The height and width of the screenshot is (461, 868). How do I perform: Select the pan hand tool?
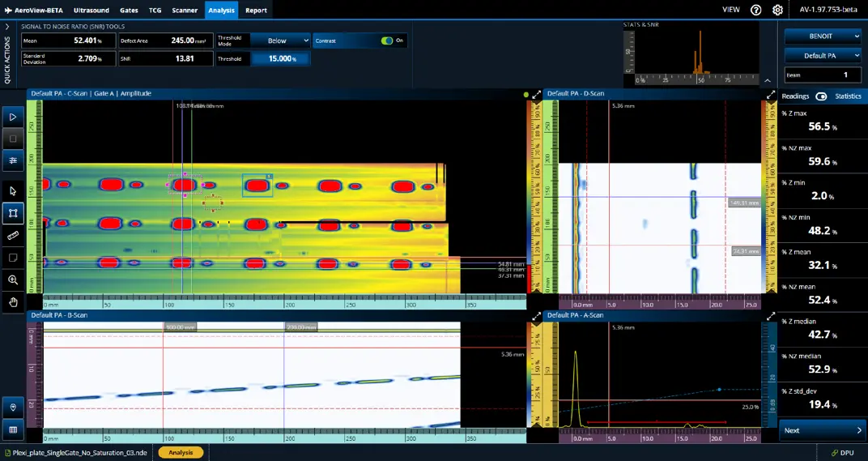coord(13,302)
